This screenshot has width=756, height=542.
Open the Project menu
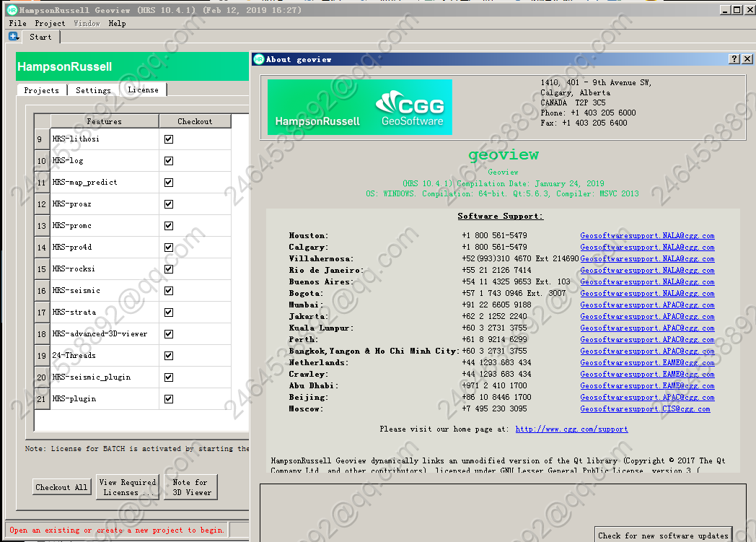pyautogui.click(x=50, y=23)
